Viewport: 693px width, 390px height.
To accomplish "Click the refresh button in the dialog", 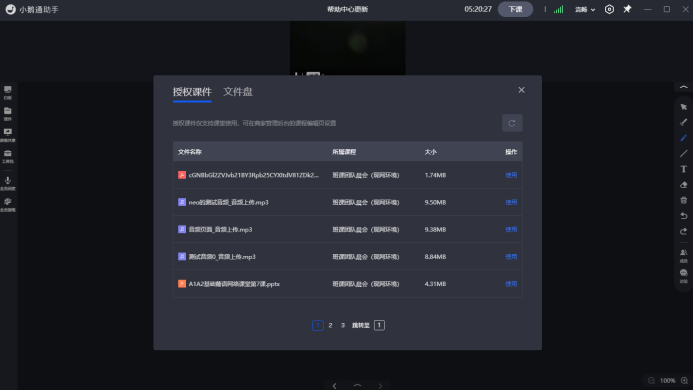I will point(512,123).
